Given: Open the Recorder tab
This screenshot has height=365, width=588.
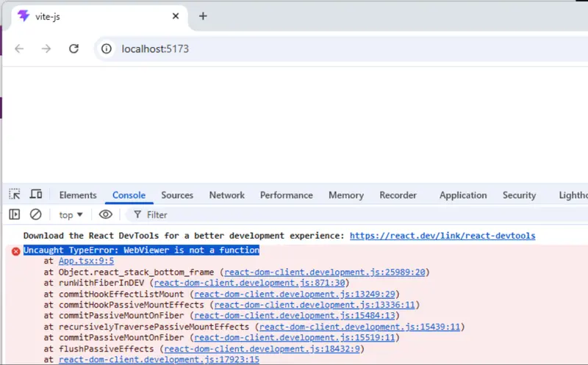Looking at the screenshot, I should (398, 195).
